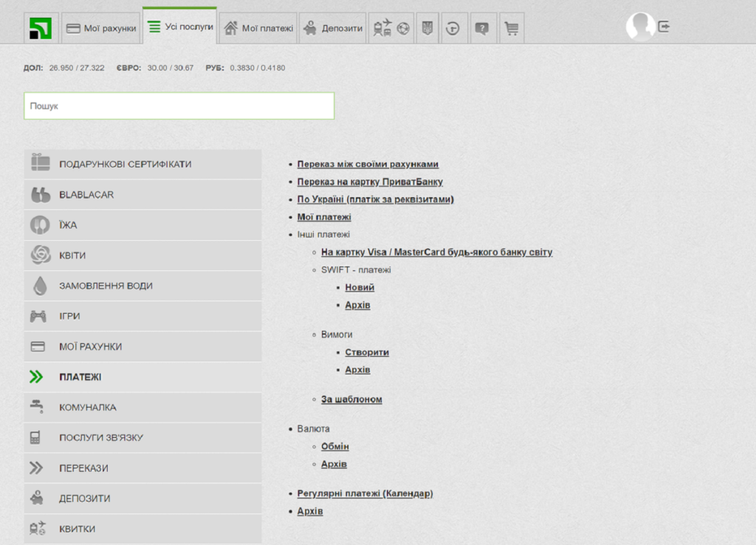
Task: Click the Ukrainian trident emblem icon
Action: 427,28
